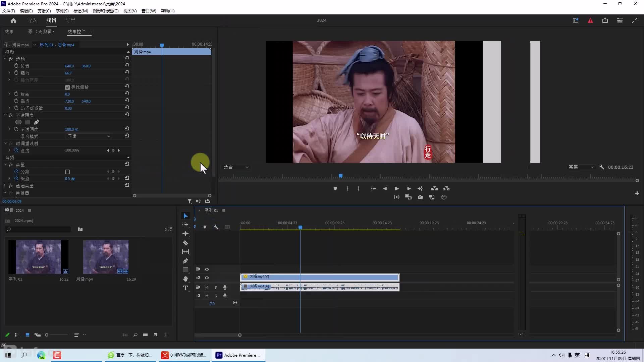Open zoom level dropdown 适合
644x362 pixels.
pyautogui.click(x=236, y=167)
